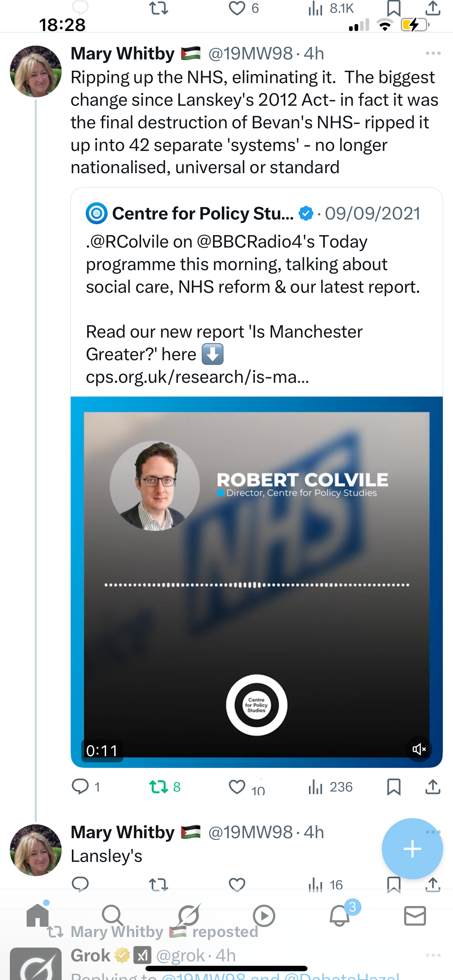The image size is (453, 980).
Task: Open Grok from bottom navigation
Action: [x=189, y=916]
